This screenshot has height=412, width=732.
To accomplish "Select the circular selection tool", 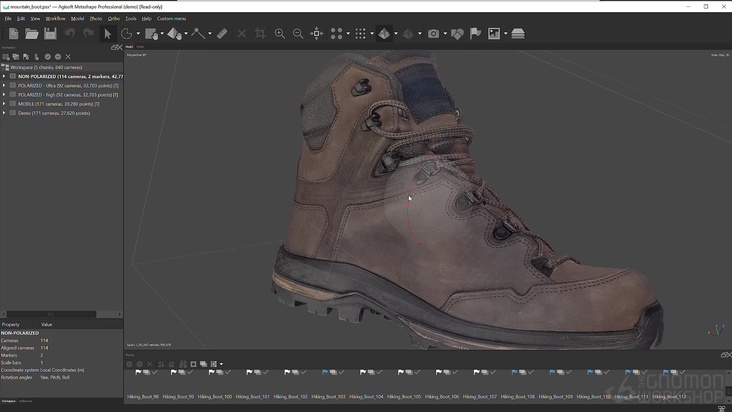I will (126, 34).
